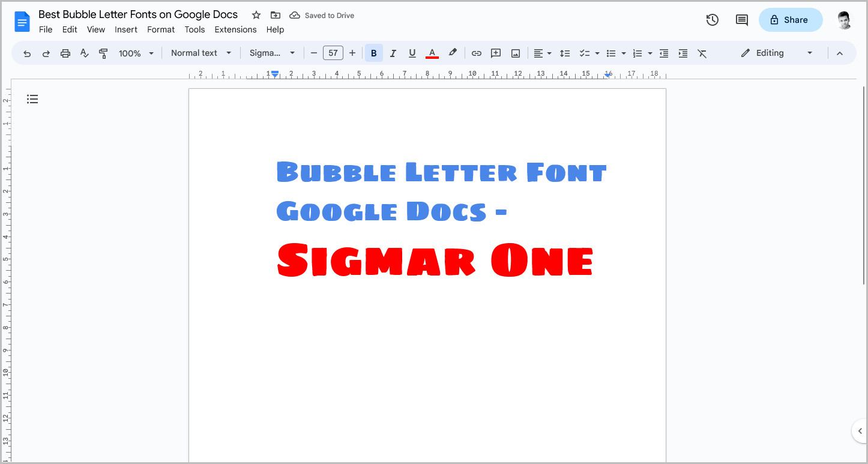The image size is (868, 464).
Task: Insert an image using the toolbar icon
Action: tap(515, 53)
